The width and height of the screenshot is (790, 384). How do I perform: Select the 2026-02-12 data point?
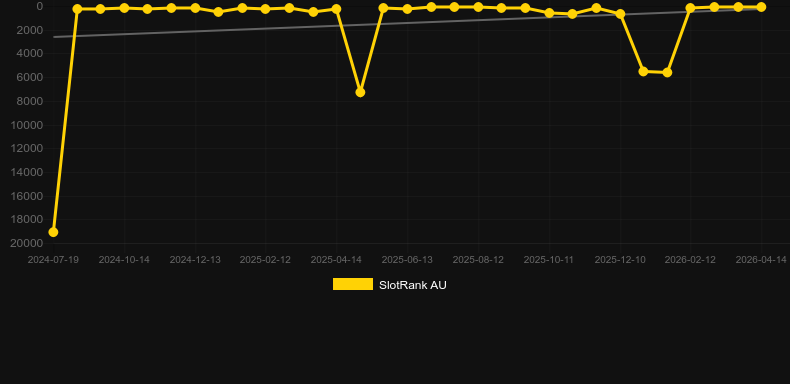coord(690,8)
